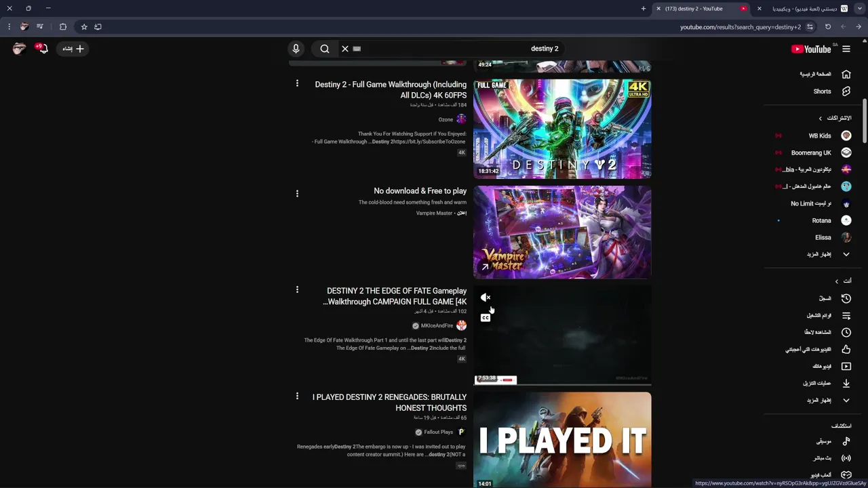Open options menu for Edge of Fate video
Screen dimensions: 868x488
coord(297,290)
